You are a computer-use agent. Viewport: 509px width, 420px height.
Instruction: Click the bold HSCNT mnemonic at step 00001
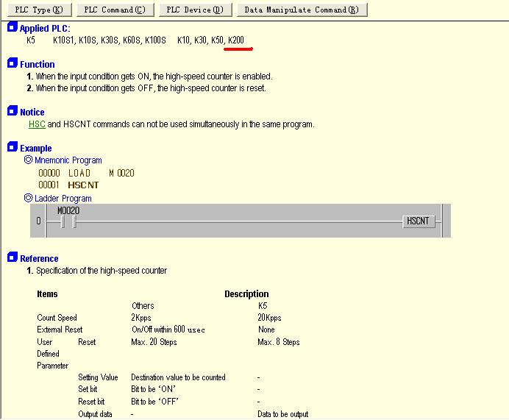point(83,185)
